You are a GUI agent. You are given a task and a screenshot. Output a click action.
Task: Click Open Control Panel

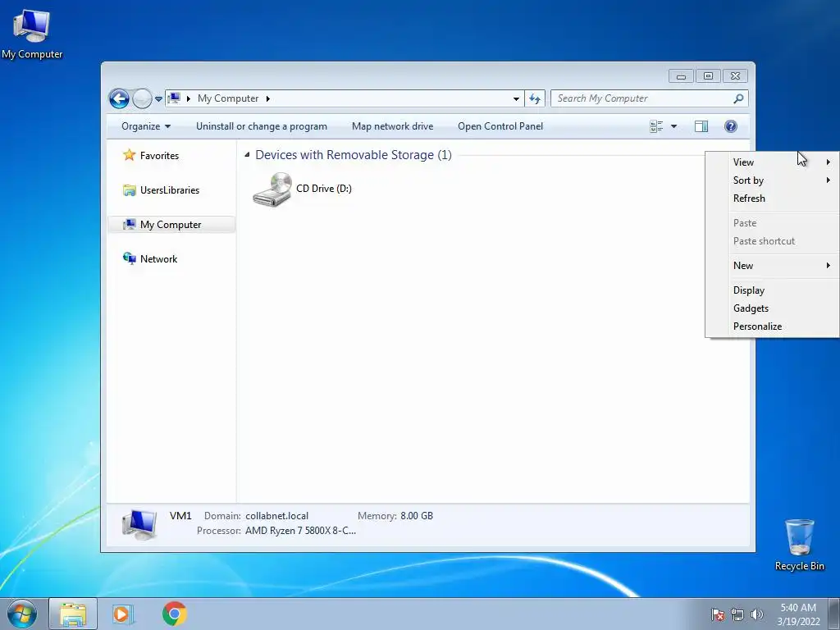click(500, 126)
